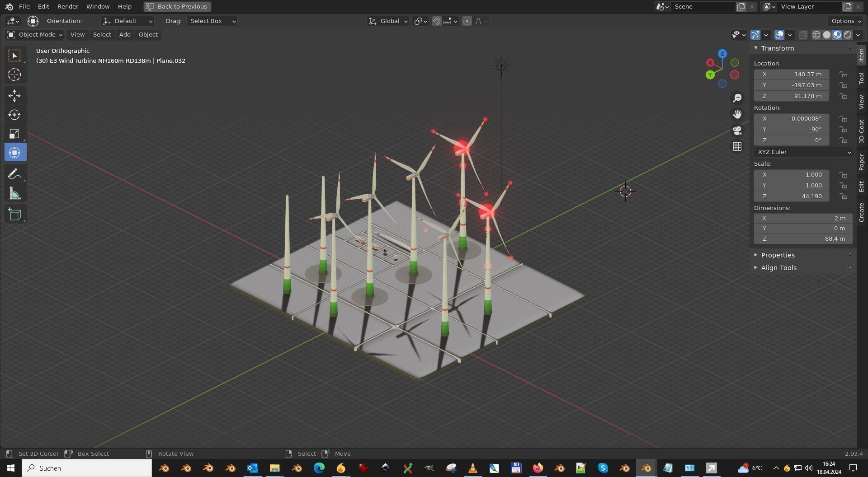The image size is (868, 477).
Task: Open the Render menu
Action: (x=68, y=6)
